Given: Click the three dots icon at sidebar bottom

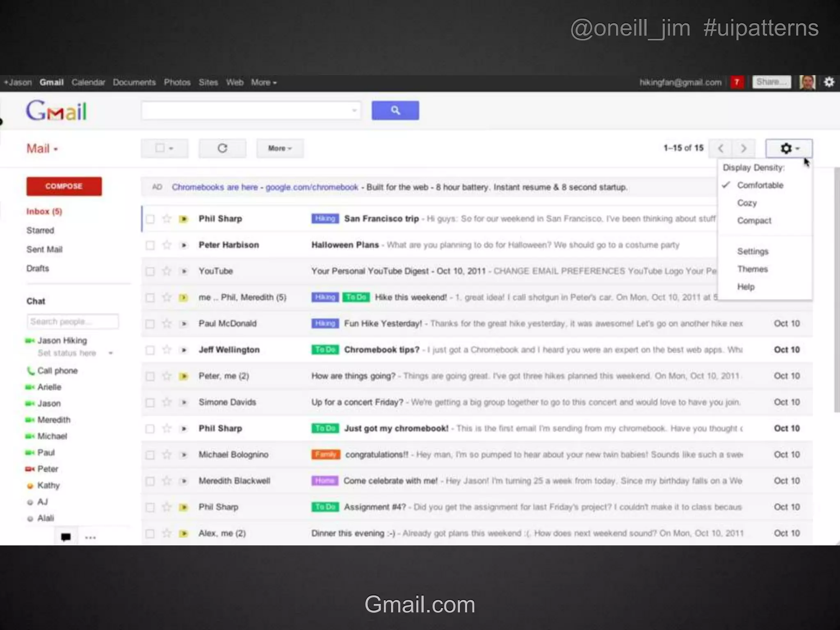Looking at the screenshot, I should [x=90, y=537].
